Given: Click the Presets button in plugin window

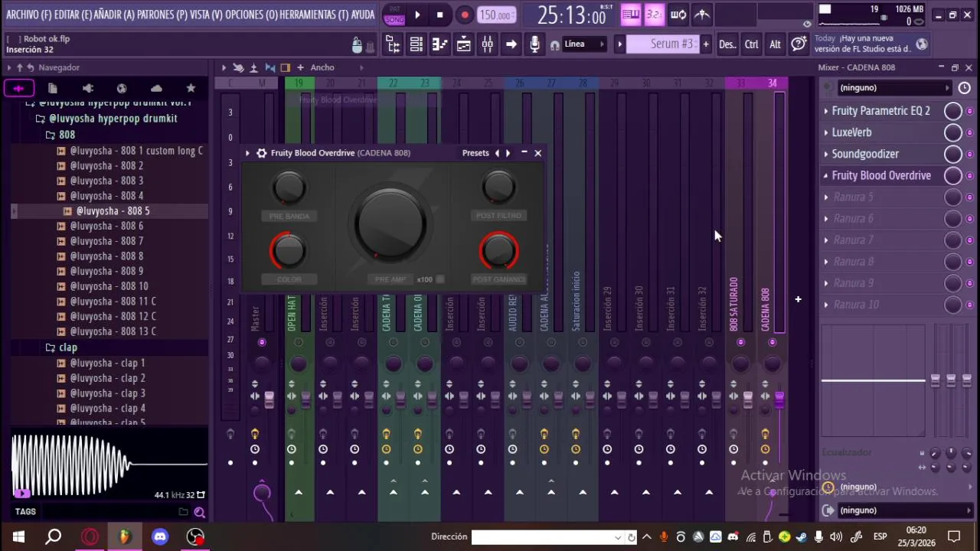Looking at the screenshot, I should coord(475,153).
